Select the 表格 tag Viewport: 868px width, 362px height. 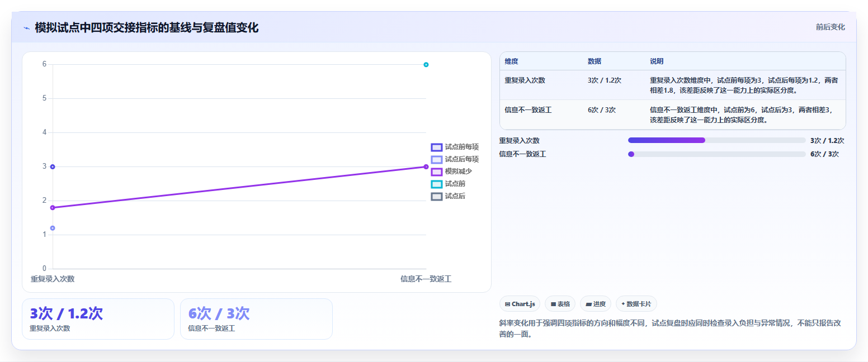tap(560, 304)
